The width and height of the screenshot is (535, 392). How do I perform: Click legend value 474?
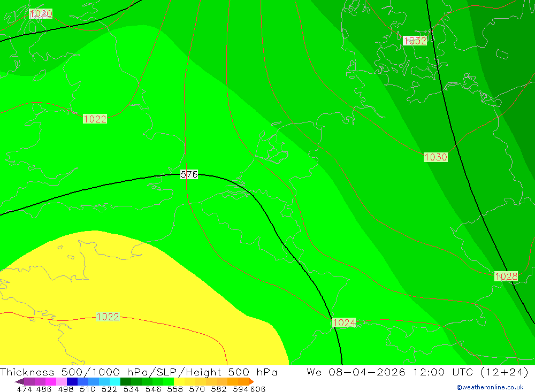click(x=24, y=389)
